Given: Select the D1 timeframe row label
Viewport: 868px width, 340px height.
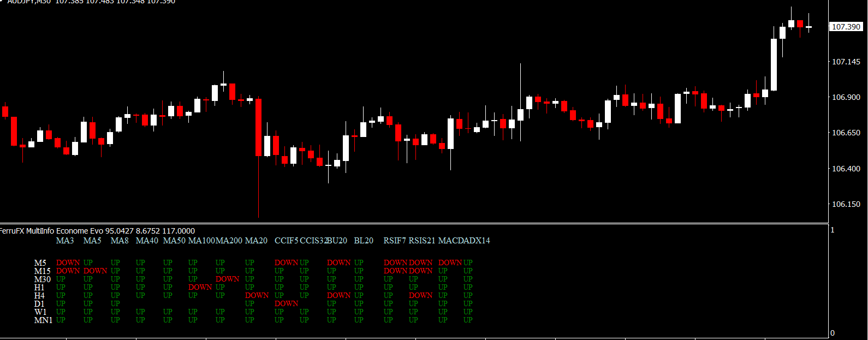Looking at the screenshot, I should click(x=39, y=304).
